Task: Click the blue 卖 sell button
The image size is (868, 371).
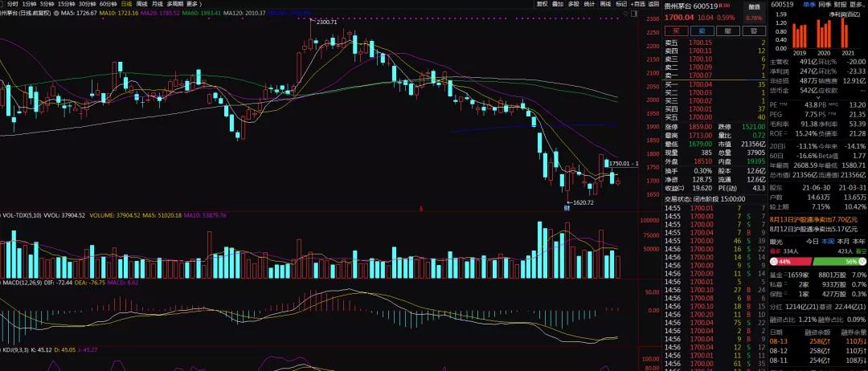Action: [702, 31]
